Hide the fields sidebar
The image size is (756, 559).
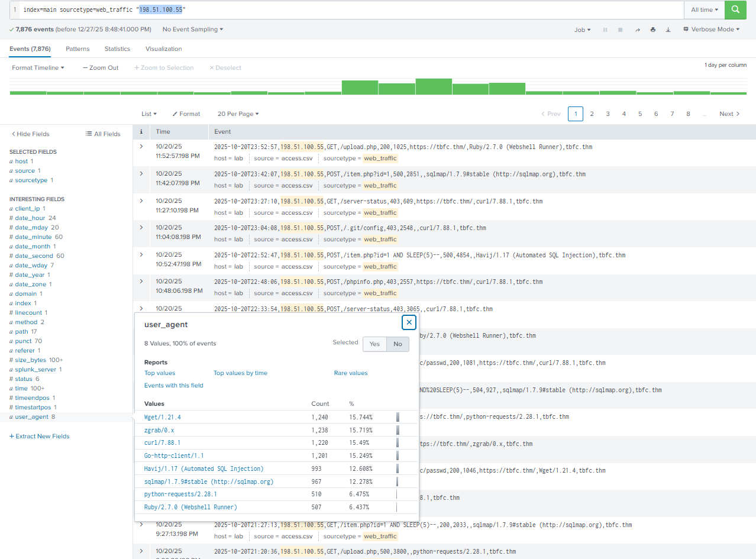pos(30,134)
